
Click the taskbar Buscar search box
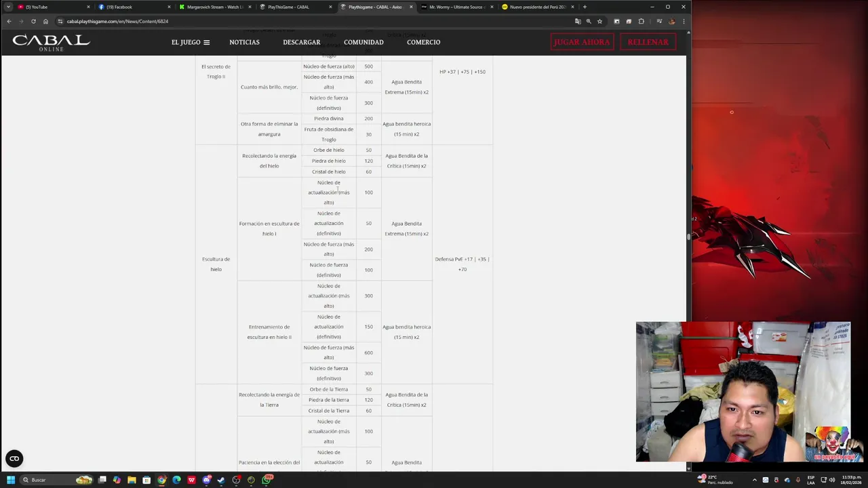(x=57, y=480)
